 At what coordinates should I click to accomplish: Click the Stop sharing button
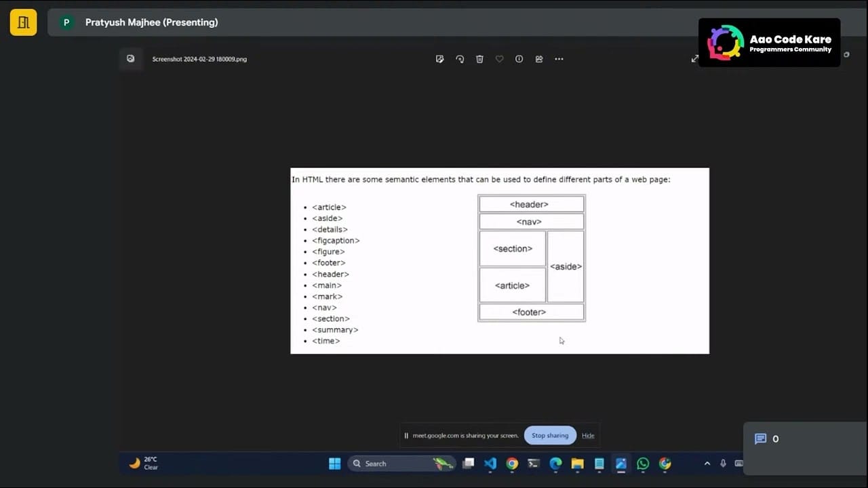pyautogui.click(x=549, y=435)
